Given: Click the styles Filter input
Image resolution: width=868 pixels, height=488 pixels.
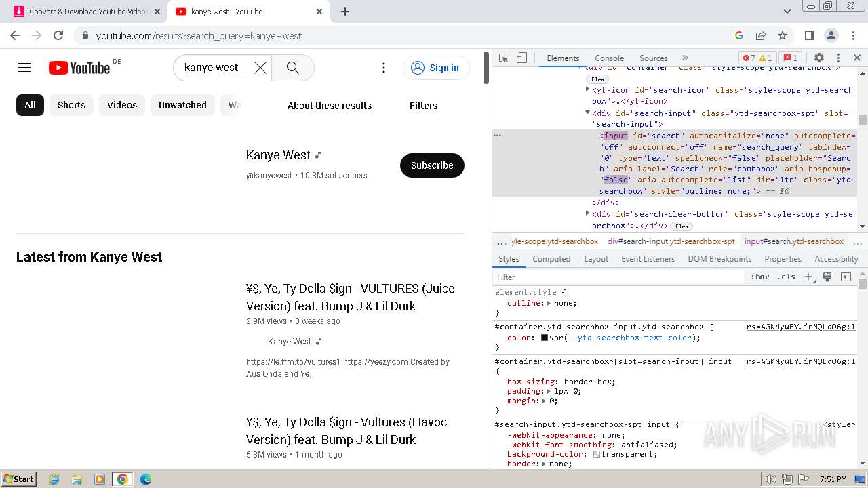Looking at the screenshot, I should coord(618,277).
